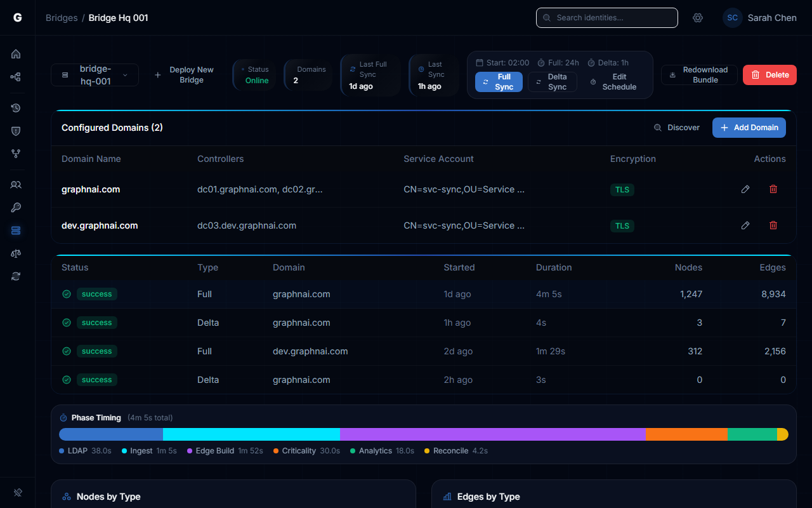Collapse the sidebar using the bottom pin icon
Screen dimensions: 812x508
[x=17, y=492]
